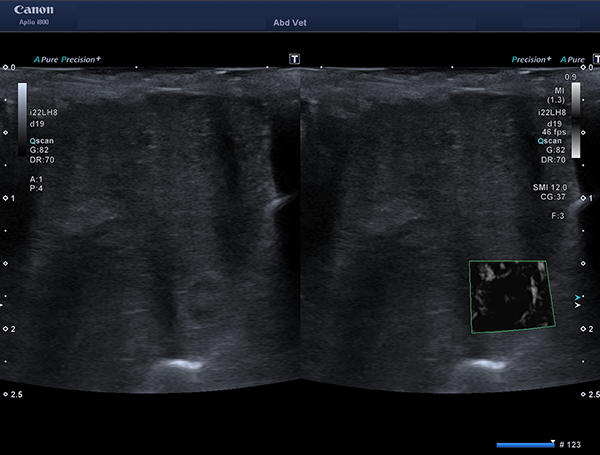Select the white arrow marker below cyan arrow

point(577,305)
